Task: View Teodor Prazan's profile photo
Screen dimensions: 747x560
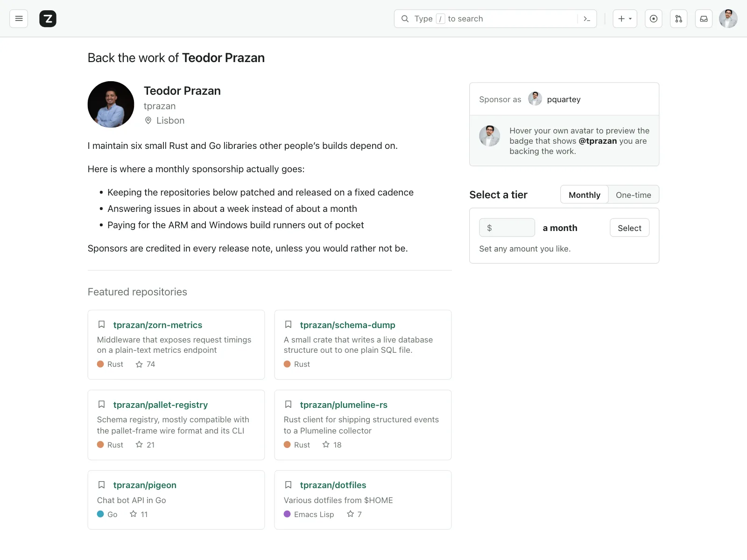Action: point(111,105)
